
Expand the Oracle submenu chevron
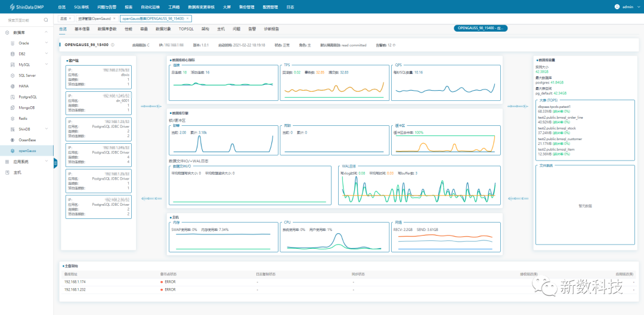click(48, 43)
